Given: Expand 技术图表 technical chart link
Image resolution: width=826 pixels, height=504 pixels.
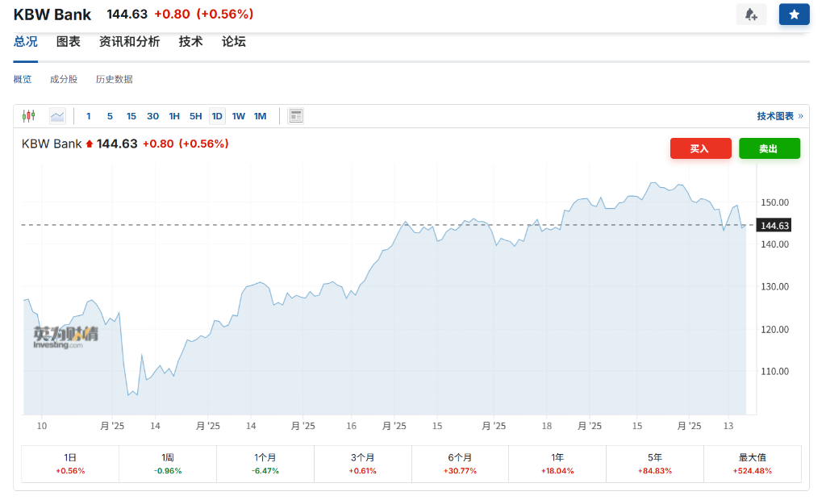Looking at the screenshot, I should pos(779,116).
